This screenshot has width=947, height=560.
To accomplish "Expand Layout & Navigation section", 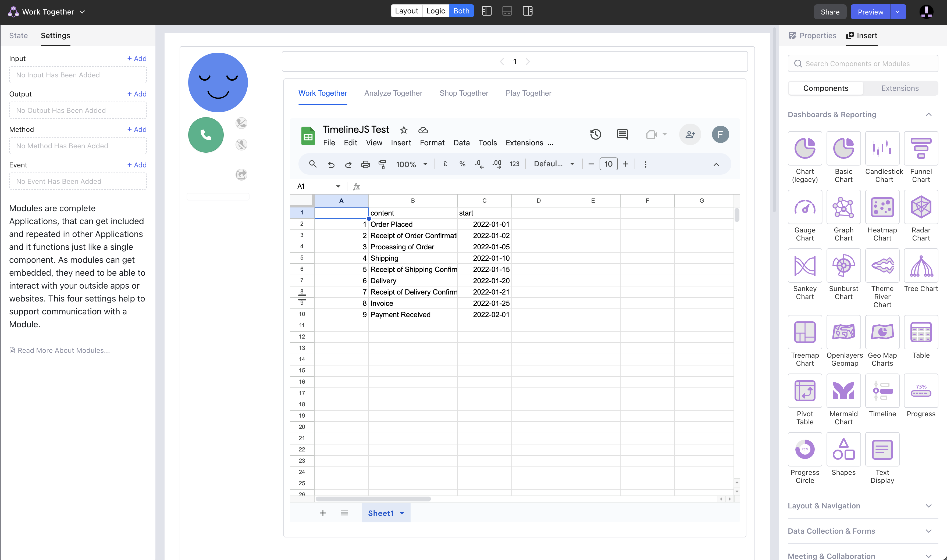I will 862,506.
